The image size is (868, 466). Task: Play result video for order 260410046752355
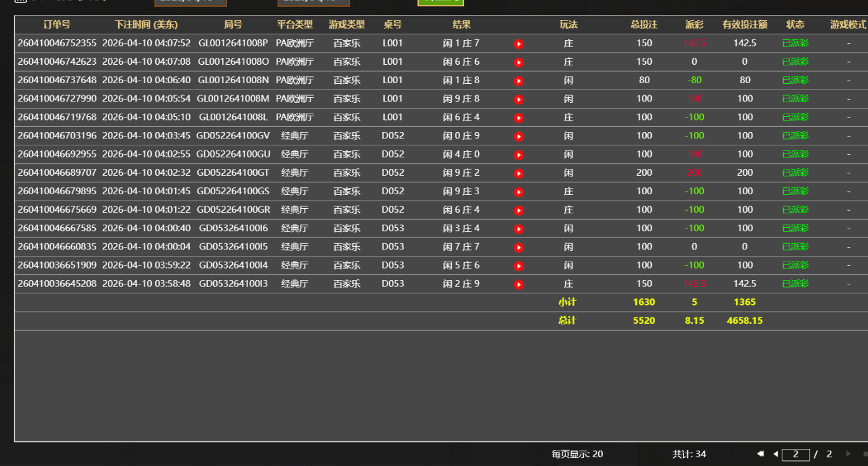[518, 43]
